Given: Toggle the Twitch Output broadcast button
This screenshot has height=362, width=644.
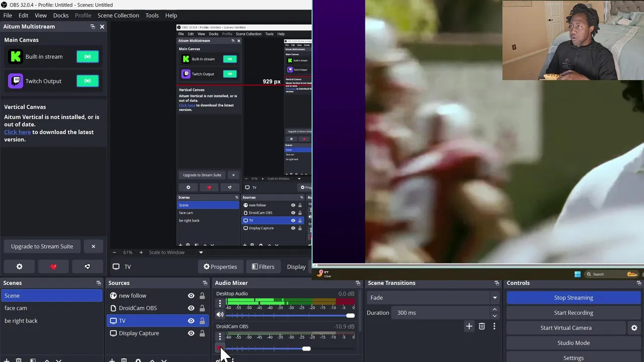Looking at the screenshot, I should [x=88, y=81].
